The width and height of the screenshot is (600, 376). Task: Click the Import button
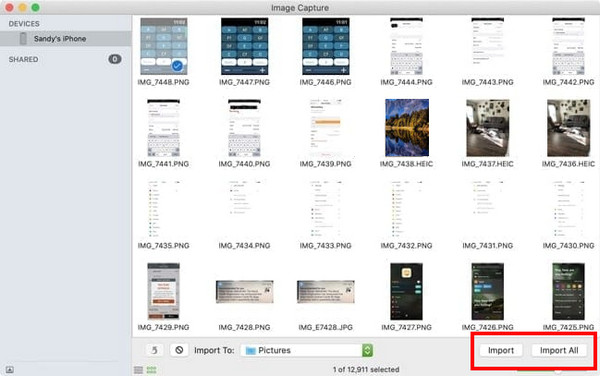tap(501, 350)
